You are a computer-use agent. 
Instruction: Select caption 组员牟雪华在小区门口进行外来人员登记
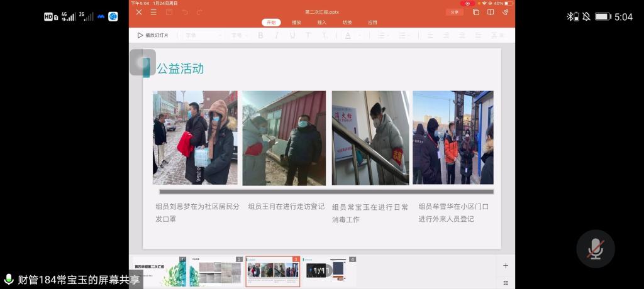(x=453, y=212)
